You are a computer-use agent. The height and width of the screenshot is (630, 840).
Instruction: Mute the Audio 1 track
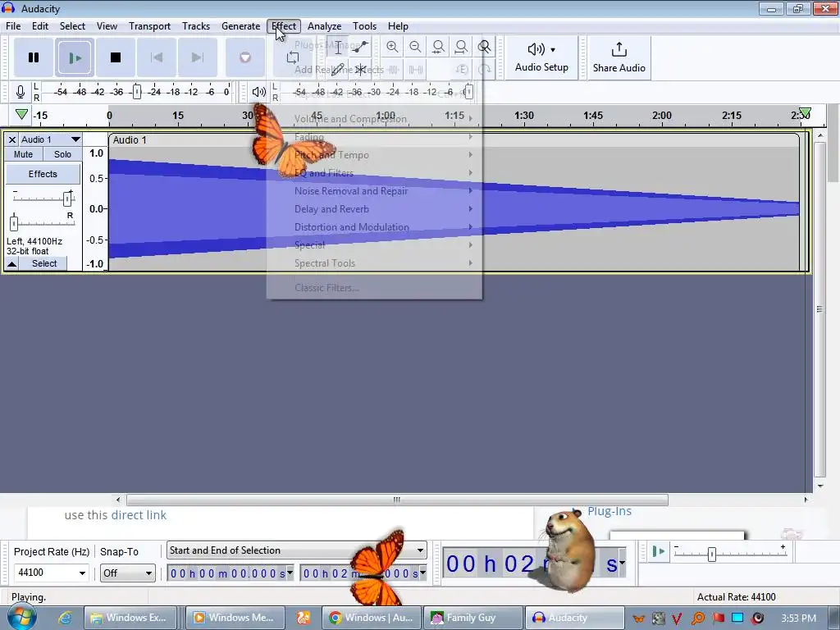(23, 154)
